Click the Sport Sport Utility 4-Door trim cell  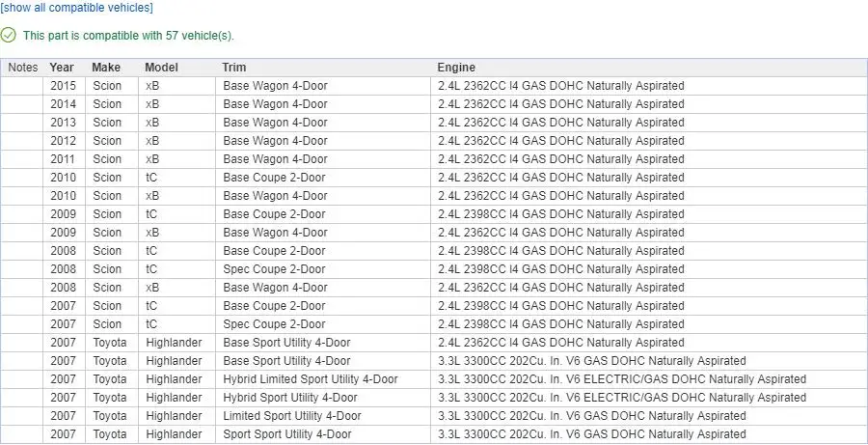pyautogui.click(x=323, y=434)
